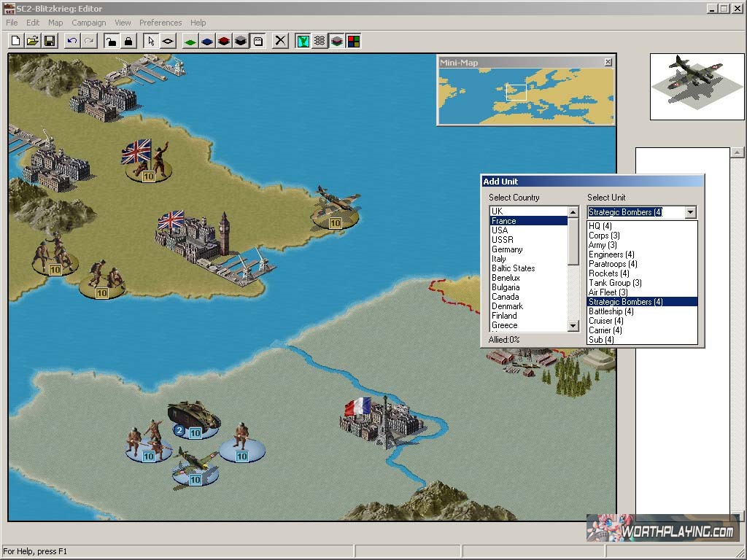Click the green tile layer icon
The image size is (747, 560).
[190, 41]
